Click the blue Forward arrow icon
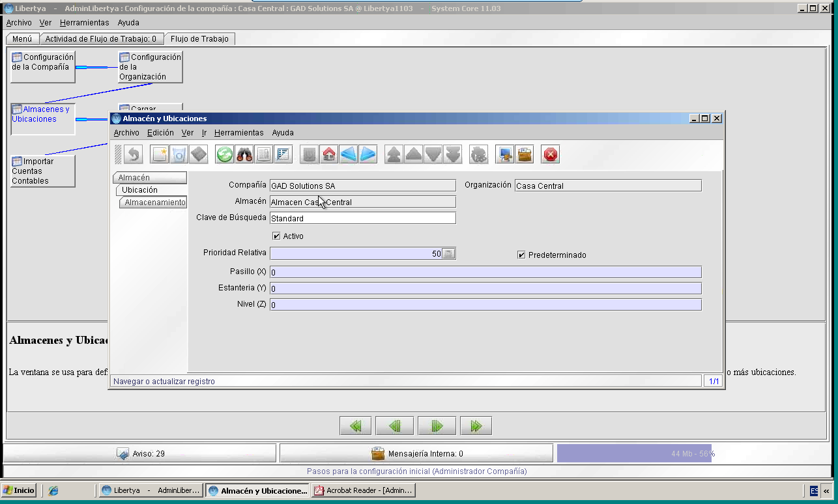The width and height of the screenshot is (838, 504). pyautogui.click(x=368, y=154)
